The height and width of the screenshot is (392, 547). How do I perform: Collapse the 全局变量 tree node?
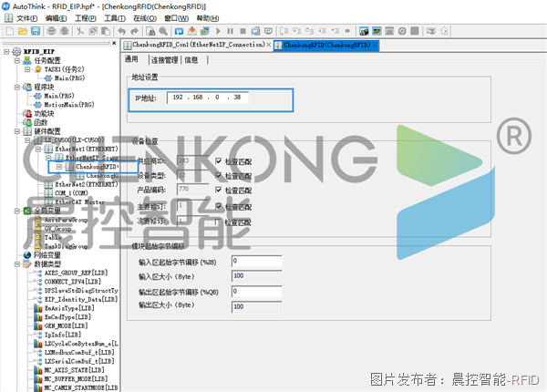[16, 211]
